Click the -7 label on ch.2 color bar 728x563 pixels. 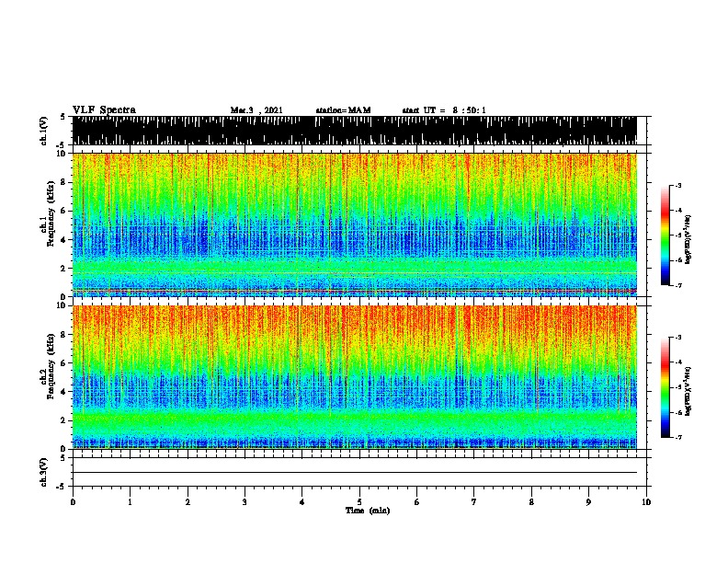[x=678, y=438]
